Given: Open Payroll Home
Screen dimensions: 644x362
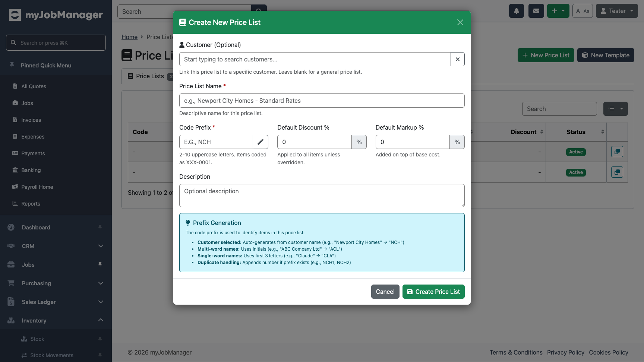Looking at the screenshot, I should click(x=37, y=187).
